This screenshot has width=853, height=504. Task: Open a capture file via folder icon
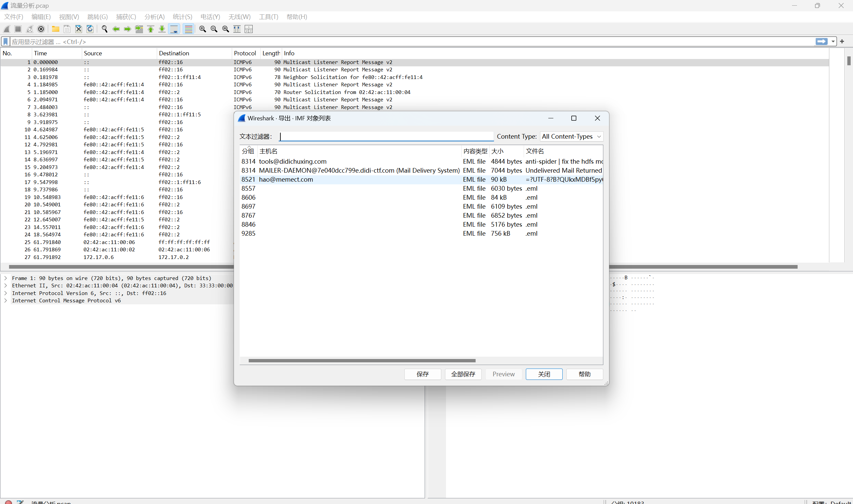pos(55,29)
